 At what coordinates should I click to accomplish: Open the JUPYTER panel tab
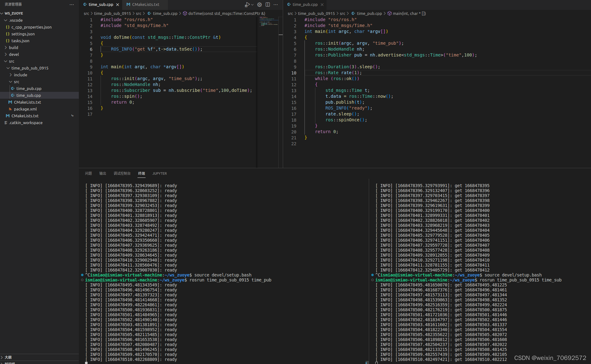click(x=159, y=173)
